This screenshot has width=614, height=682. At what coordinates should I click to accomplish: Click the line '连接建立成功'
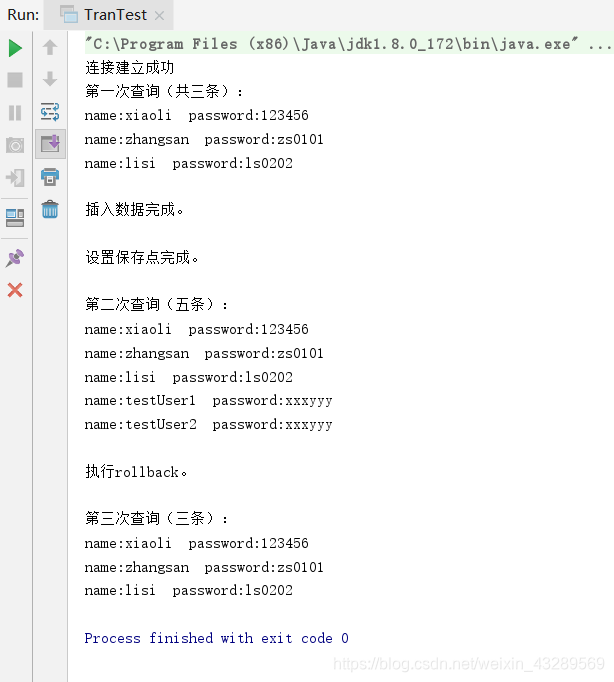point(130,67)
